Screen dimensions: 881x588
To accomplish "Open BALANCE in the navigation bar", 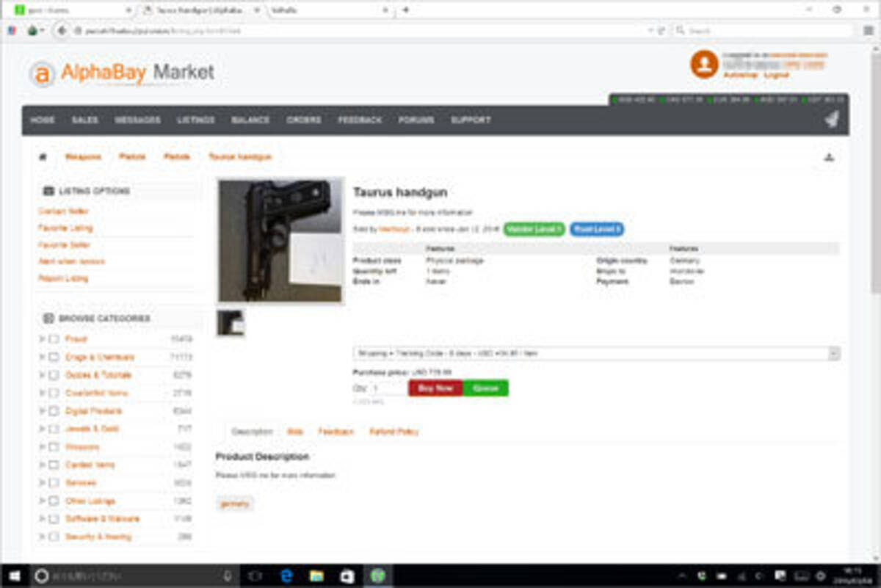I will (250, 120).
